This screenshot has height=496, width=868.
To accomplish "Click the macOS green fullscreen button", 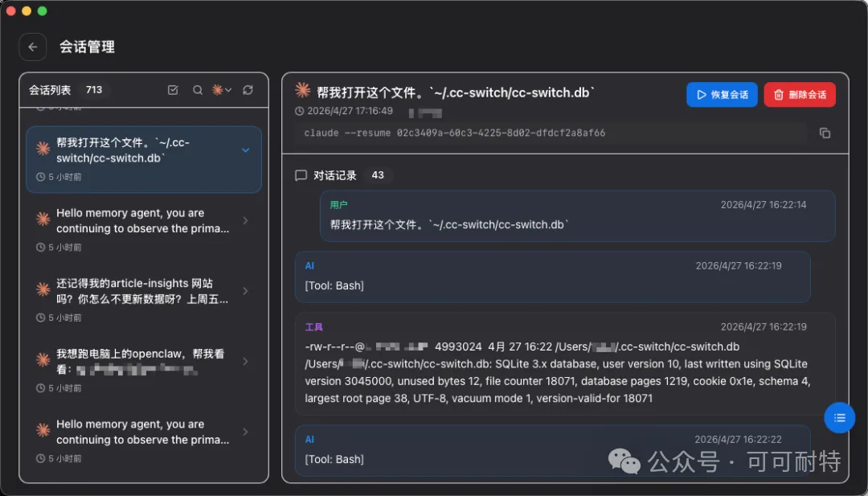I will coord(42,11).
